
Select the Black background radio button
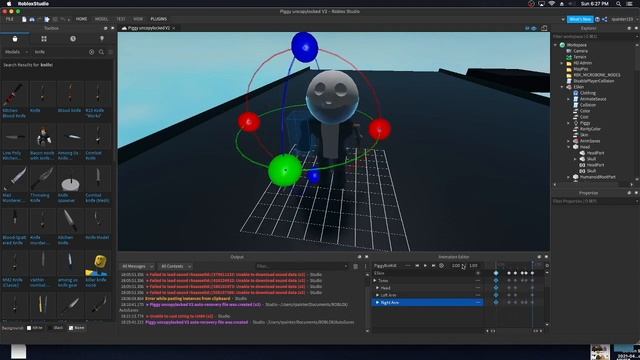coord(50,328)
